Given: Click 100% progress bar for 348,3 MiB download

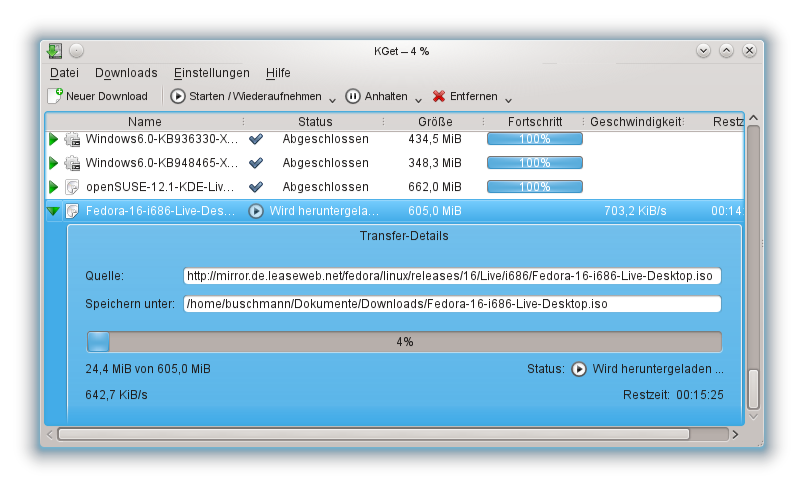Looking at the screenshot, I should point(535,163).
